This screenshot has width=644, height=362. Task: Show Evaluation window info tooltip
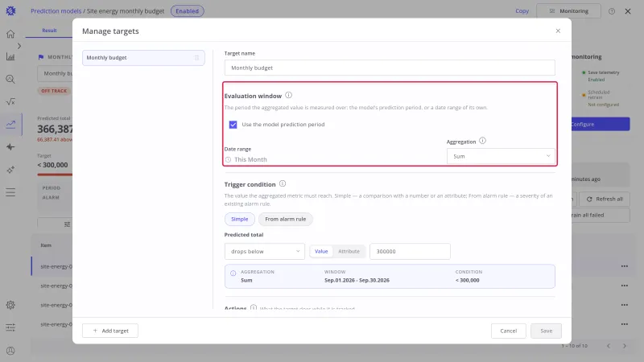[289, 95]
